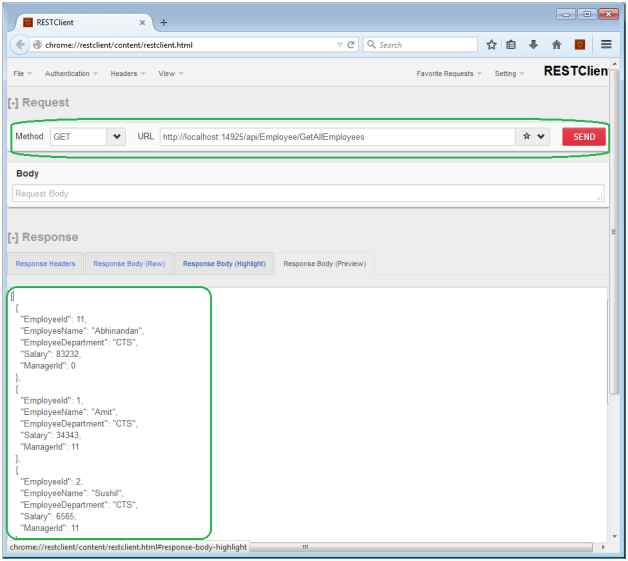Open a new tab with plus icon
Viewport: 628px width, 561px height.
(x=163, y=22)
